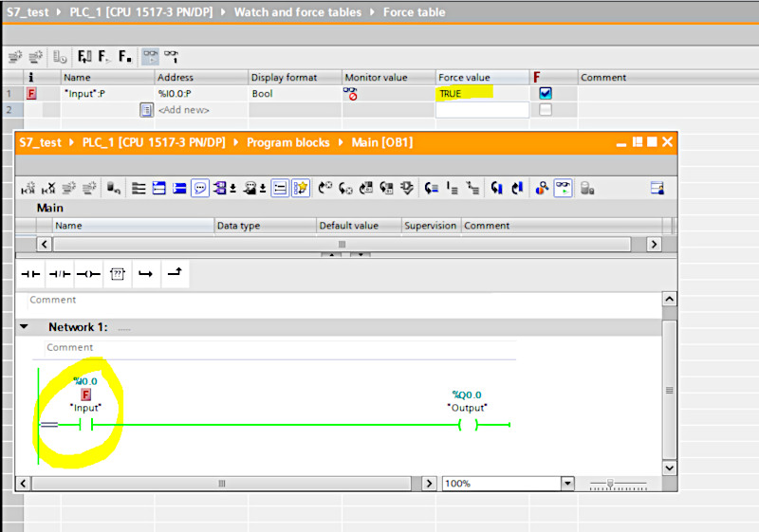Screen dimensions: 759x532
Task: Click the 'Open all networks' lines icon
Action: (x=139, y=188)
